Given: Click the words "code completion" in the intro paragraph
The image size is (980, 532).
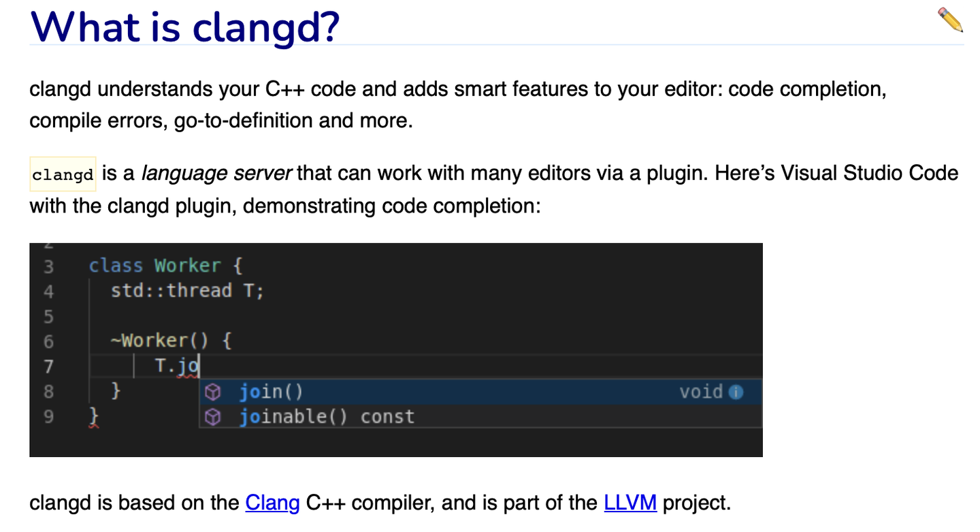Looking at the screenshot, I should 804,89.
